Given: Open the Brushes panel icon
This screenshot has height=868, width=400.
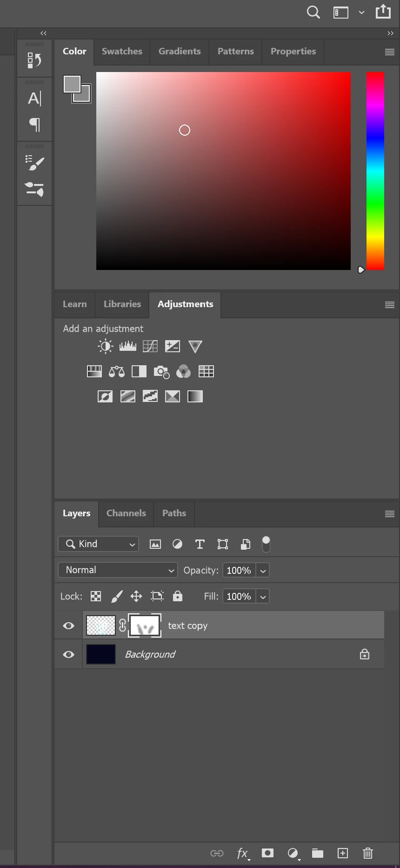Looking at the screenshot, I should point(34,163).
